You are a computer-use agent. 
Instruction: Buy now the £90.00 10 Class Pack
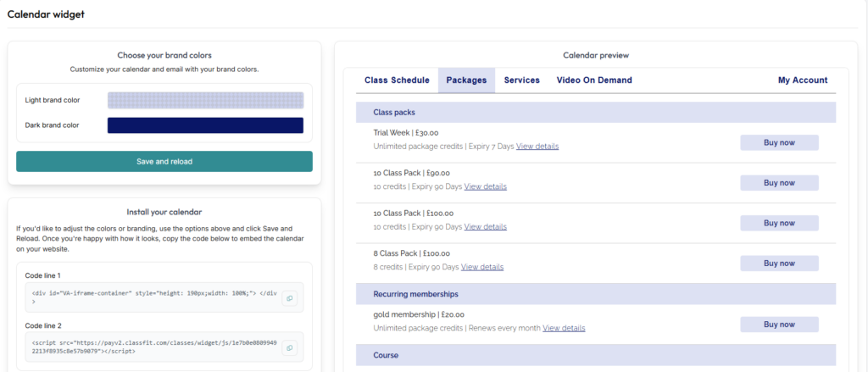pos(780,183)
